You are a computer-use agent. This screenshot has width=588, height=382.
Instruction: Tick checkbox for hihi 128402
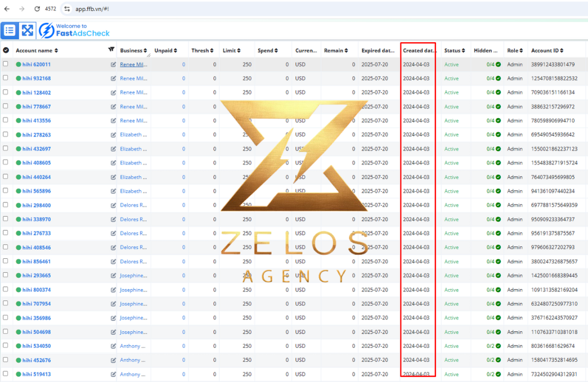point(5,92)
